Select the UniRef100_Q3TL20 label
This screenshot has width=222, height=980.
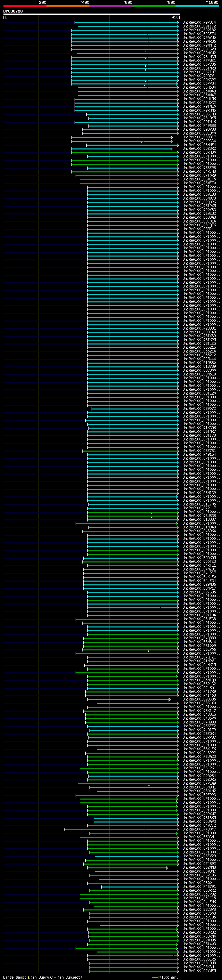point(199,394)
